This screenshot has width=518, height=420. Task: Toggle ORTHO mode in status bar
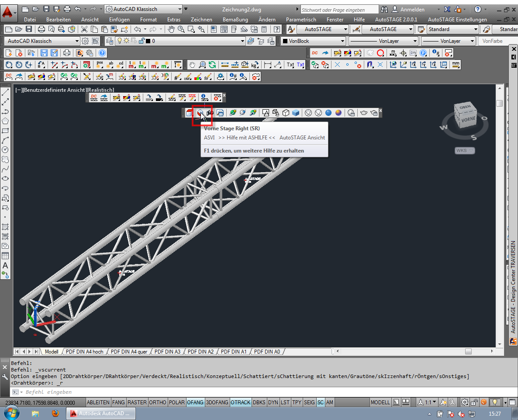point(157,402)
